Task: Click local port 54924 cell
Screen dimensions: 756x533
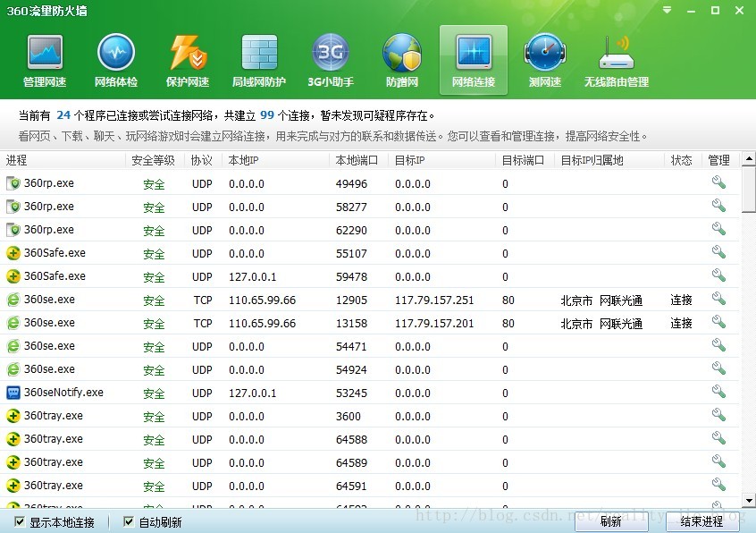Action: pyautogui.click(x=351, y=369)
